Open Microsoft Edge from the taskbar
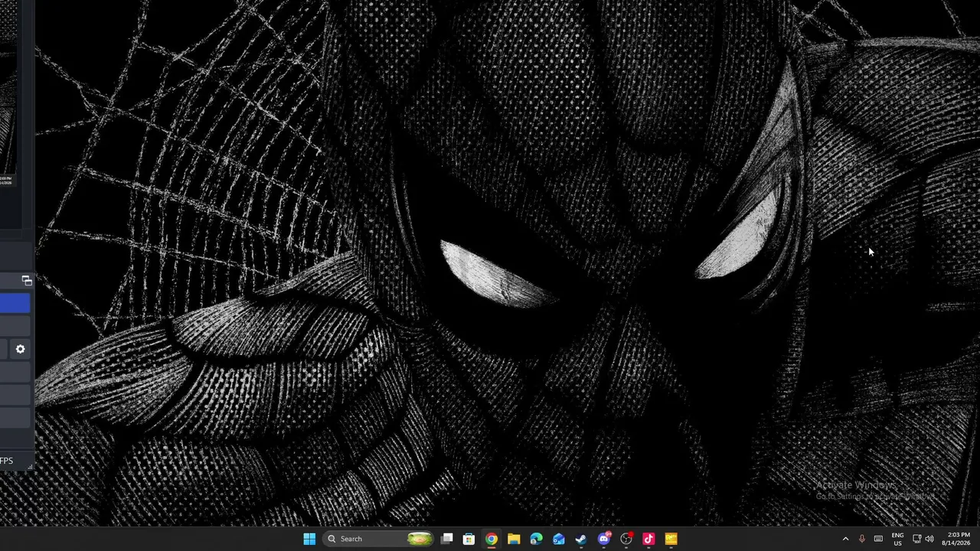This screenshot has height=551, width=980. (536, 539)
